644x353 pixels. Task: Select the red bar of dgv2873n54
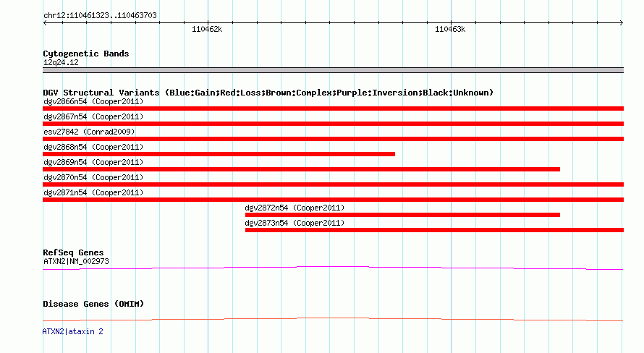tap(435, 230)
